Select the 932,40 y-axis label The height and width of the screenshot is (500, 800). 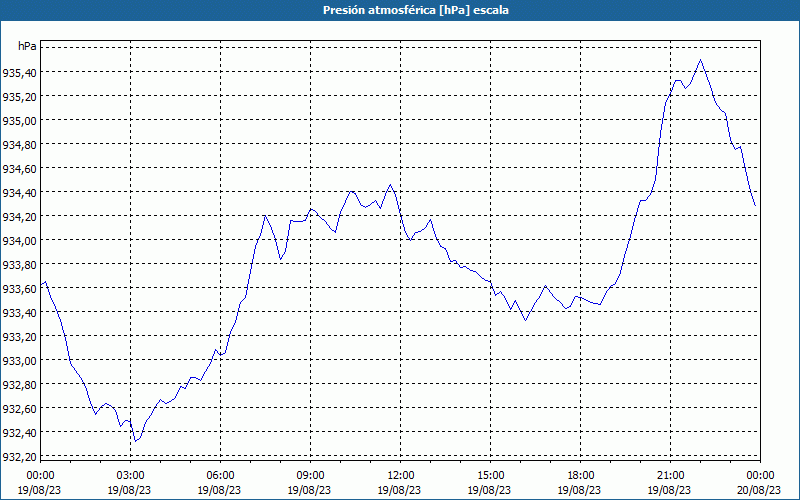(19, 433)
